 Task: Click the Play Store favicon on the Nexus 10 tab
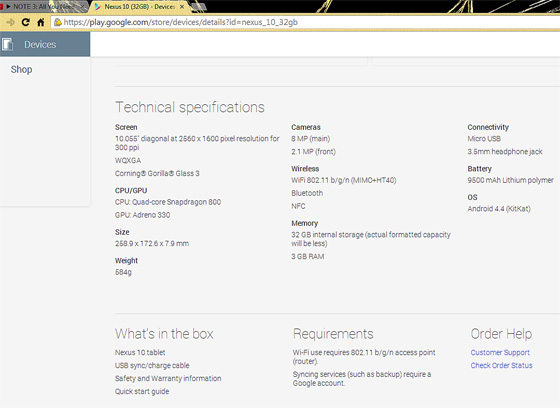click(98, 6)
